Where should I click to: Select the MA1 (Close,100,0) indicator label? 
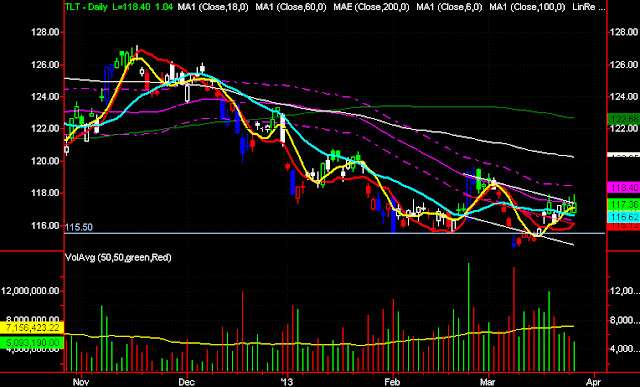[x=527, y=7]
